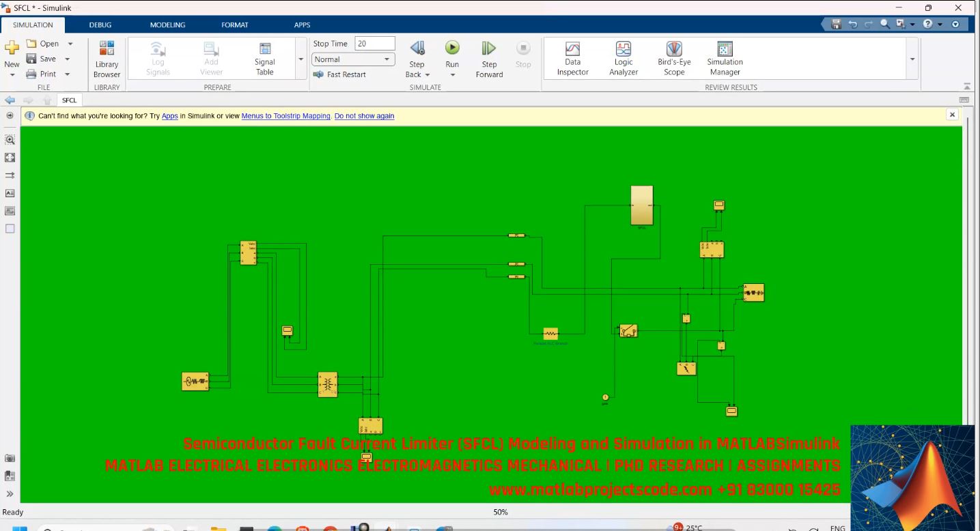Switch to the MODELING ribbon tab
Screen dimensions: 980x531
pos(167,25)
